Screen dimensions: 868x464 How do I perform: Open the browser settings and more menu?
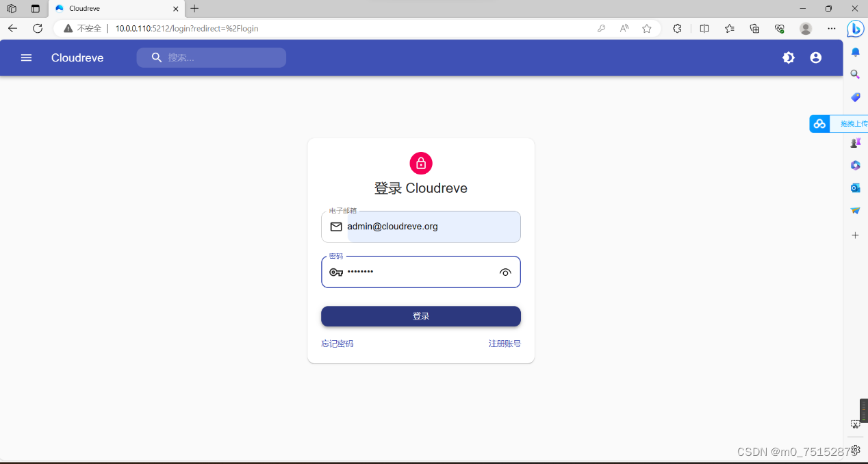click(832, 29)
